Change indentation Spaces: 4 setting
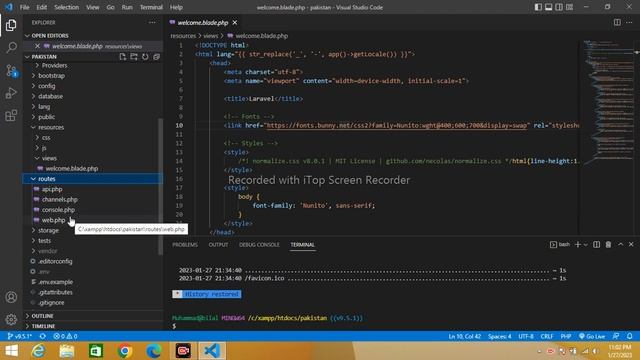Image resolution: width=640 pixels, height=360 pixels. point(500,336)
